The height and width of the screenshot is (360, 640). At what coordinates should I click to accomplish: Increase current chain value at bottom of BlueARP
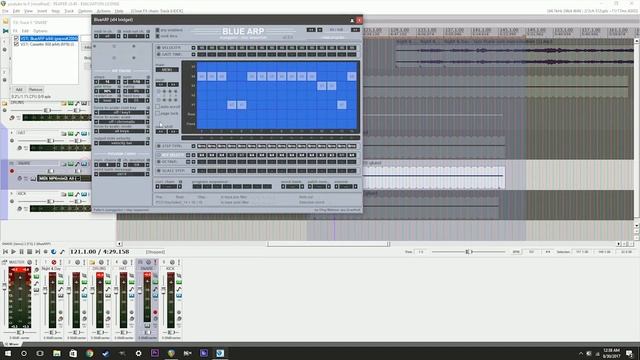point(180,187)
